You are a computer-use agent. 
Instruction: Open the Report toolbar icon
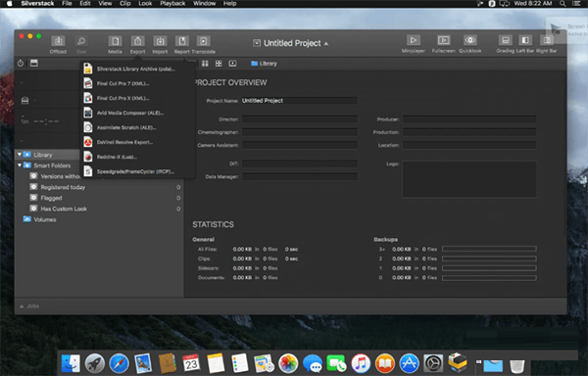(x=182, y=41)
